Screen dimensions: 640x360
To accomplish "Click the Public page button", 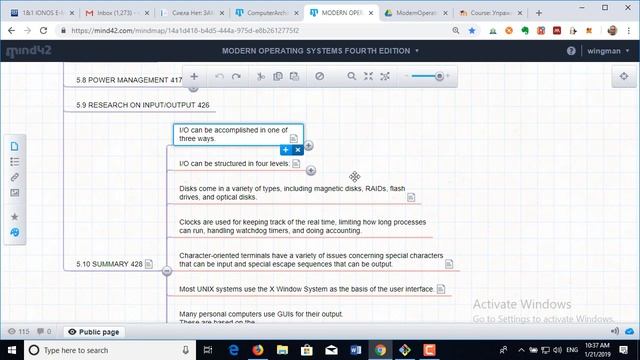I will click(94, 332).
